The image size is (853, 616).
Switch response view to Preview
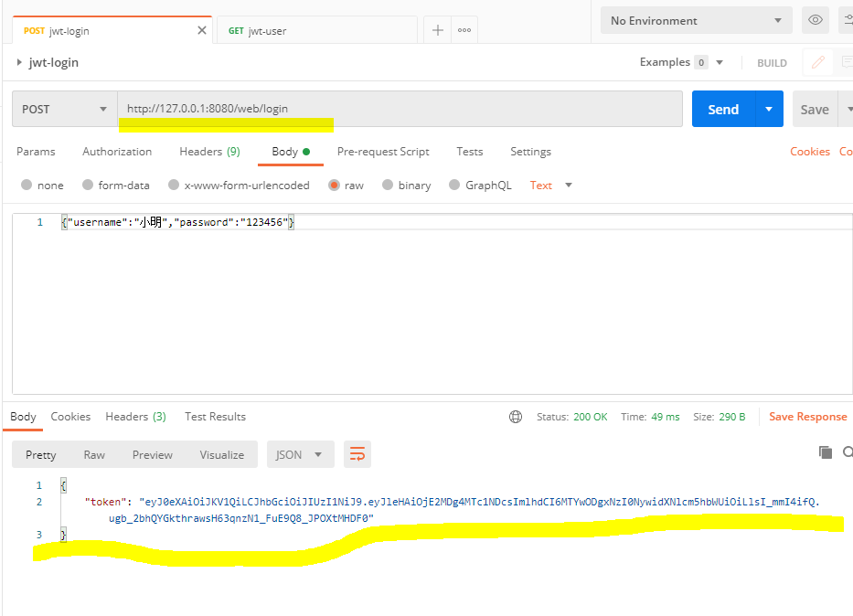153,454
